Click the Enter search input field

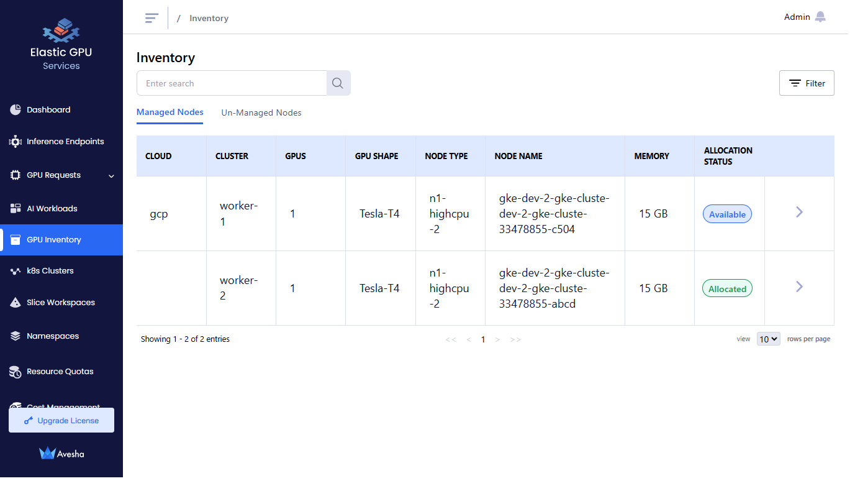point(232,83)
